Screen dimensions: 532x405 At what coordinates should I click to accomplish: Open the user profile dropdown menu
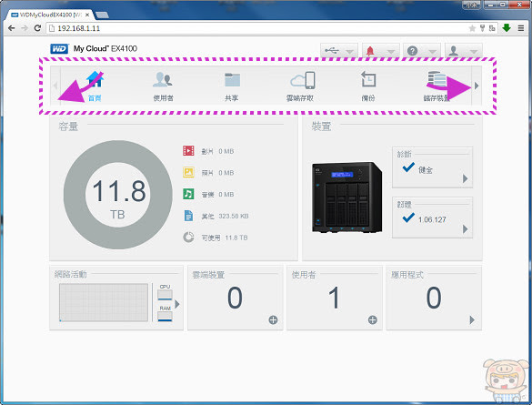pyautogui.click(x=464, y=51)
